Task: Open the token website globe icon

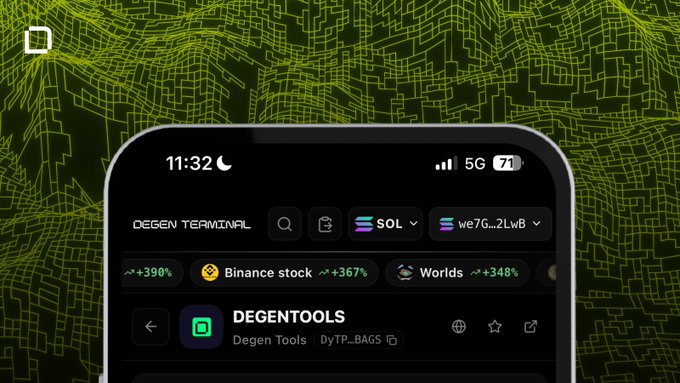Action: tap(459, 326)
